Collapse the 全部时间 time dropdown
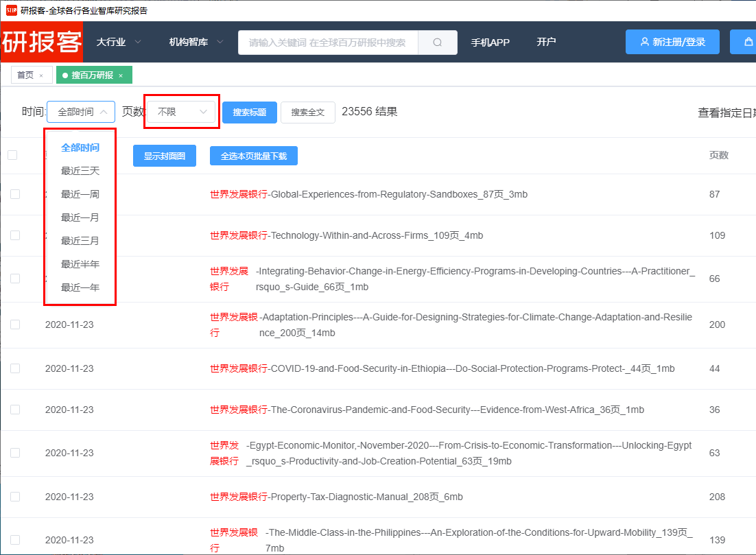The image size is (756, 555). point(81,112)
